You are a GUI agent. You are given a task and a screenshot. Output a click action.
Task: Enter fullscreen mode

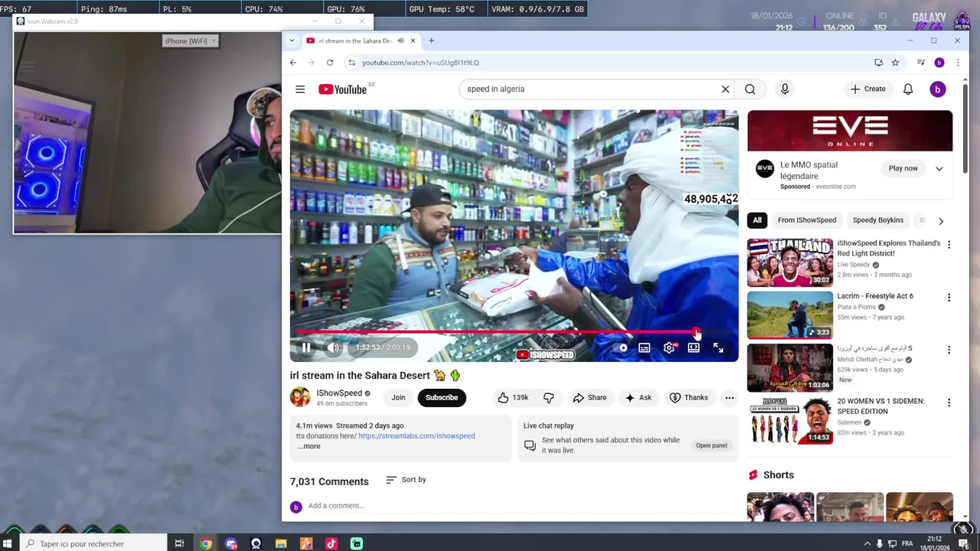(x=718, y=348)
